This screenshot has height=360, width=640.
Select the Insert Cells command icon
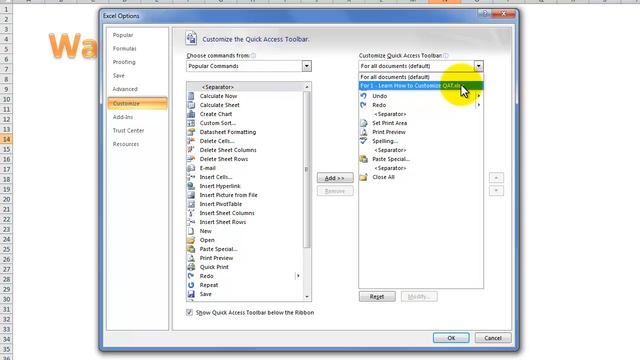(x=191, y=177)
